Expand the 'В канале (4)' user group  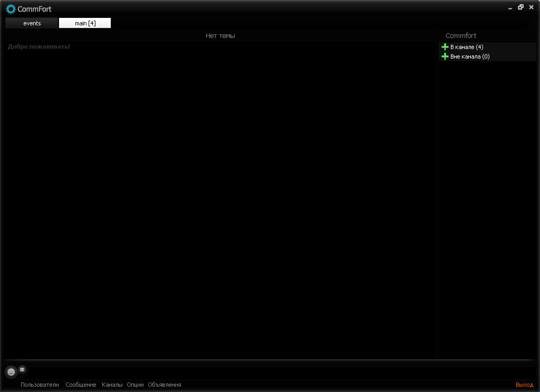click(x=445, y=47)
